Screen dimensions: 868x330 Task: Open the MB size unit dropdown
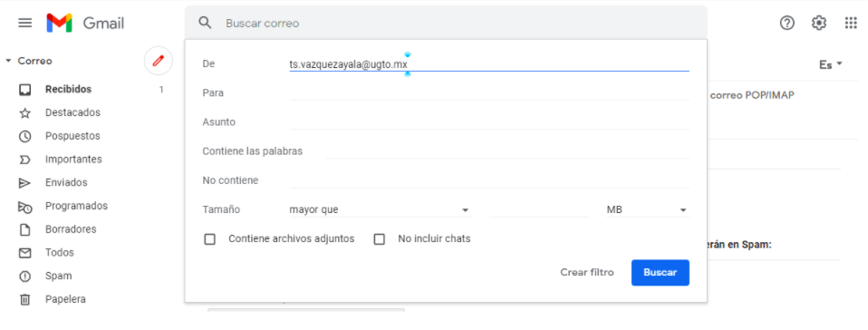click(x=647, y=209)
